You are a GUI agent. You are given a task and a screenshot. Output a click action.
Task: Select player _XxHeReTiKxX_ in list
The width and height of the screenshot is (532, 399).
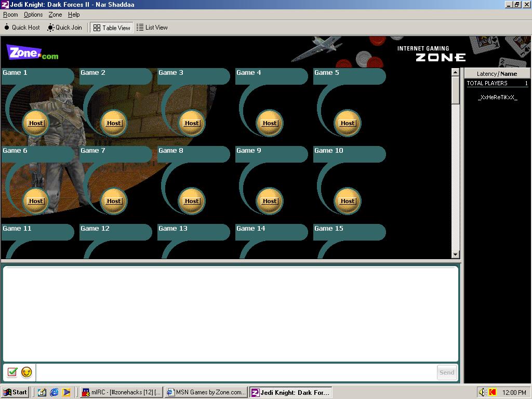[497, 97]
